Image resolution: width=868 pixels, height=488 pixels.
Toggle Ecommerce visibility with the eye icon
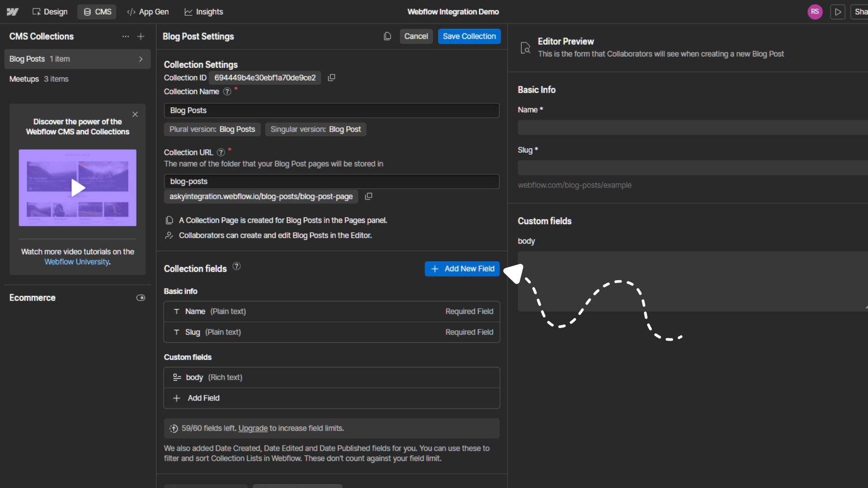pos(141,297)
